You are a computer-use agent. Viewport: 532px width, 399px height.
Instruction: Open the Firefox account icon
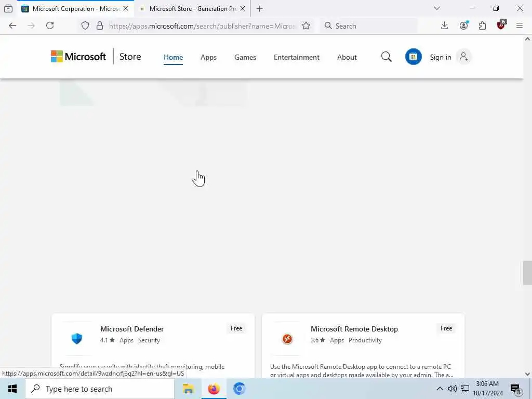coord(463,26)
